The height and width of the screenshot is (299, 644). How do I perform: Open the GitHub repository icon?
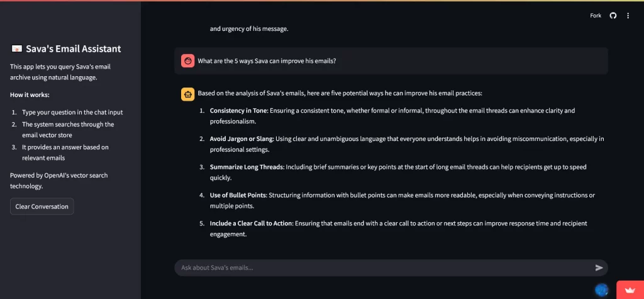pos(613,16)
